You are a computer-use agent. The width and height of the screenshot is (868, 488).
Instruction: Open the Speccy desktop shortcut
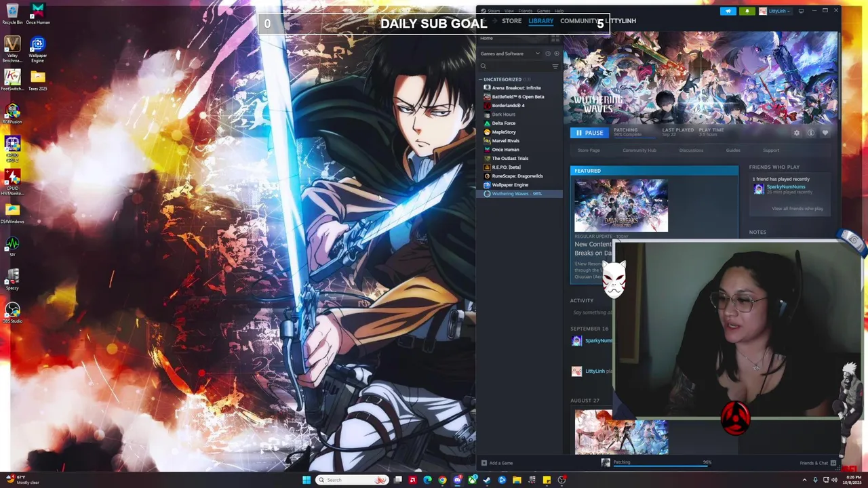(x=12, y=279)
